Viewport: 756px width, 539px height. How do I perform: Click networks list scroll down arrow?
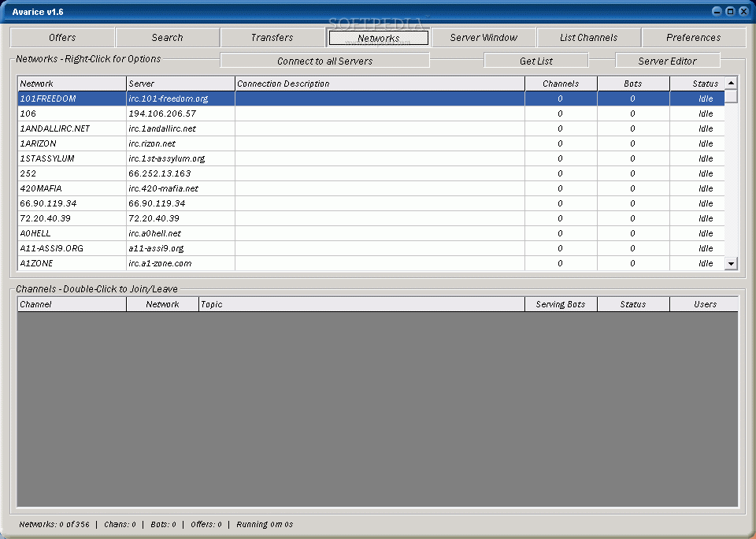click(x=731, y=263)
